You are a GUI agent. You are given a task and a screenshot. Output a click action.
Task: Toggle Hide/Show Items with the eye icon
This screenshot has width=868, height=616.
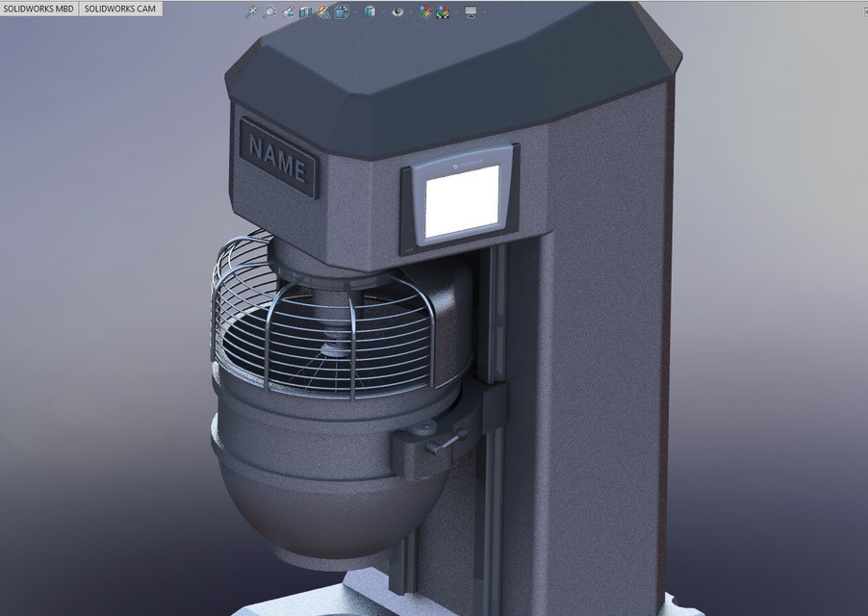click(397, 12)
